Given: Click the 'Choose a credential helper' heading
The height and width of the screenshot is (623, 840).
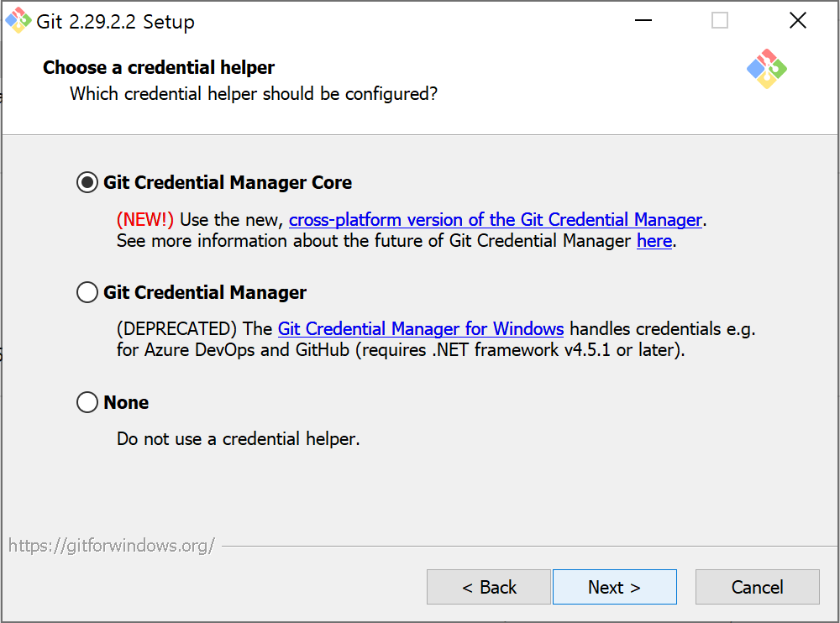Looking at the screenshot, I should [159, 67].
